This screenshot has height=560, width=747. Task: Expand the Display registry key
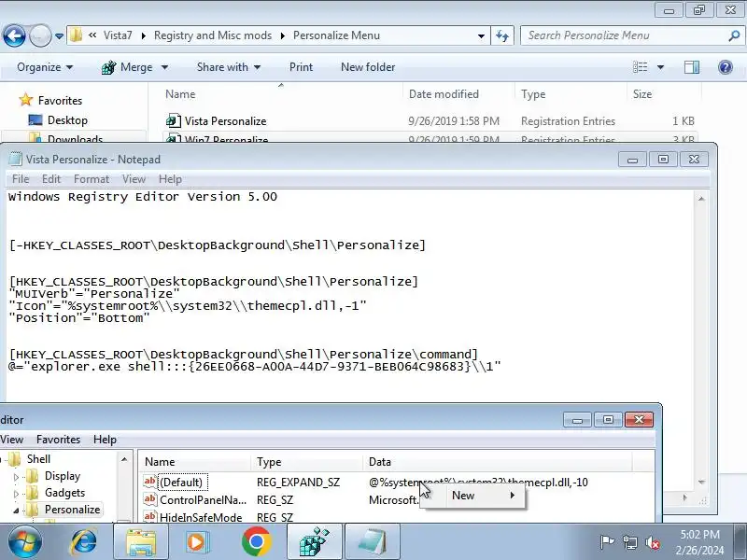tap(16, 477)
